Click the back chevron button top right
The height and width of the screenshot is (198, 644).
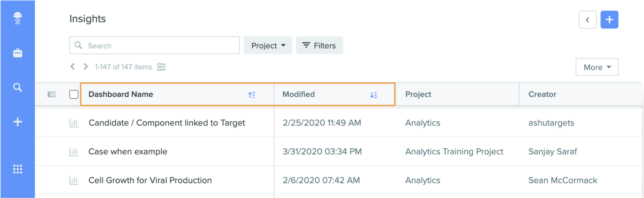587,20
